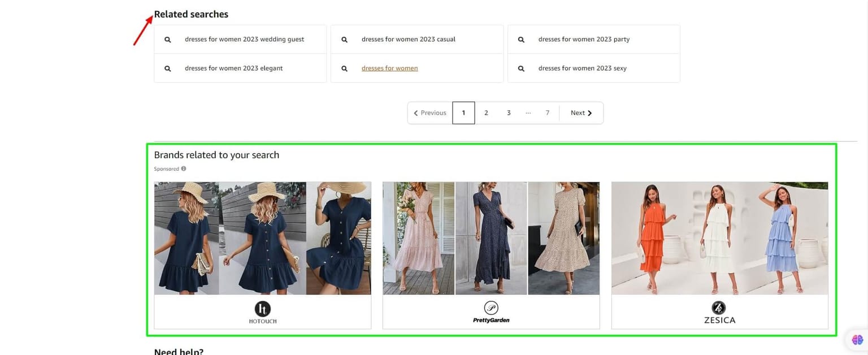Go to page 3 of results

coord(509,112)
